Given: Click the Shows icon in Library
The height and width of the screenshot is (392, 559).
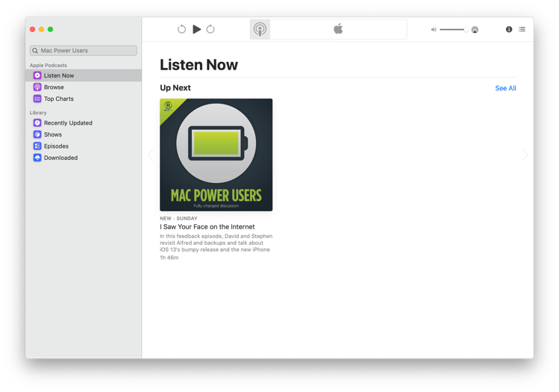Looking at the screenshot, I should (37, 134).
